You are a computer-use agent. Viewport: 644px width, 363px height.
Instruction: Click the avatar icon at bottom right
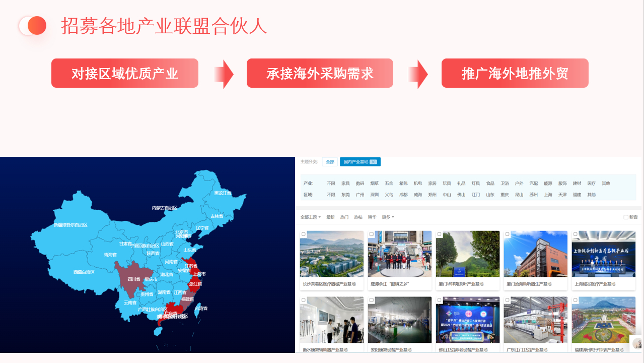pos(637,343)
